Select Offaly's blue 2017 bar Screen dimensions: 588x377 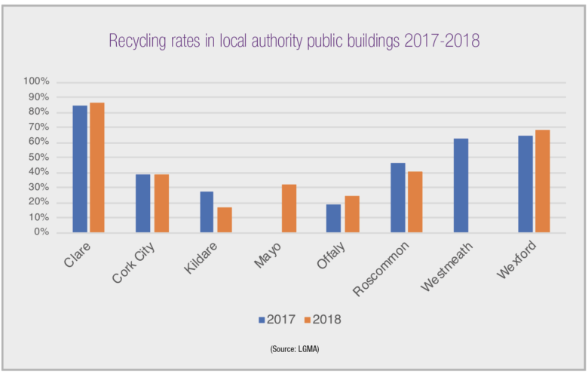click(x=335, y=218)
